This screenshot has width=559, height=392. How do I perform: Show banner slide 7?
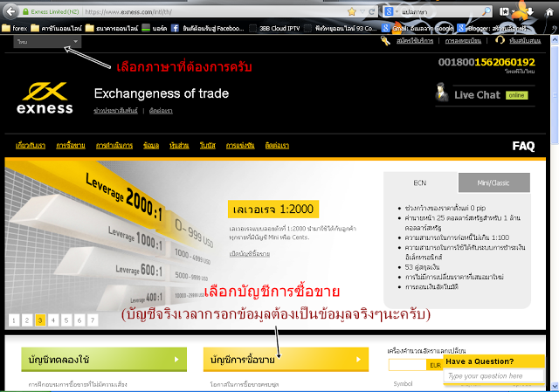coord(93,320)
